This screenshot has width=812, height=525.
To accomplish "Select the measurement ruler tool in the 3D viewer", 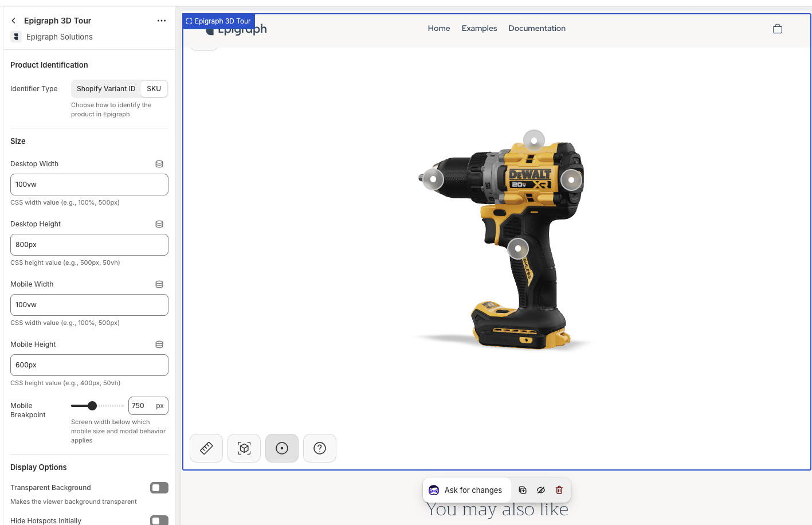I will click(206, 448).
